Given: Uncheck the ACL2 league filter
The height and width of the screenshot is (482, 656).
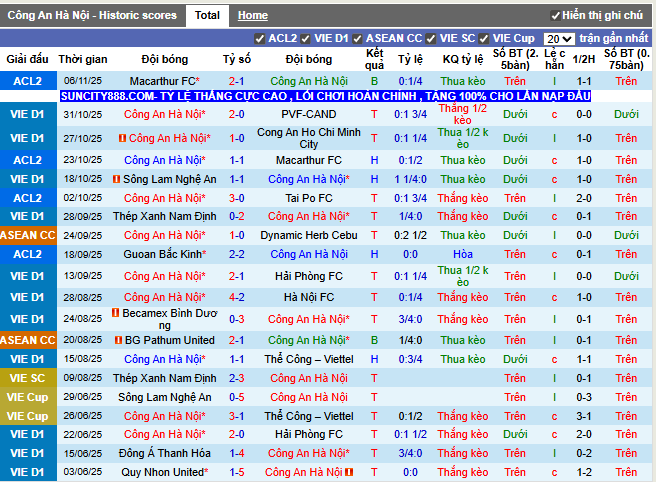Looking at the screenshot, I should [x=259, y=39].
